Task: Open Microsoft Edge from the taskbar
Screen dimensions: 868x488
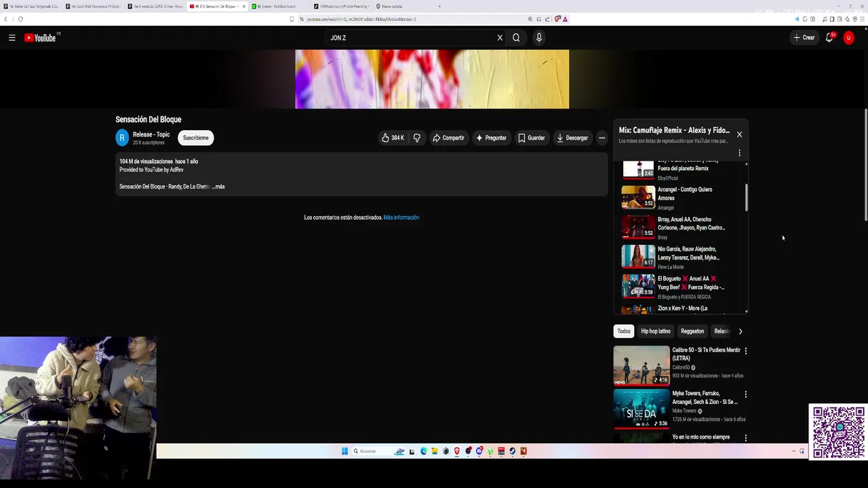Action: 423,451
